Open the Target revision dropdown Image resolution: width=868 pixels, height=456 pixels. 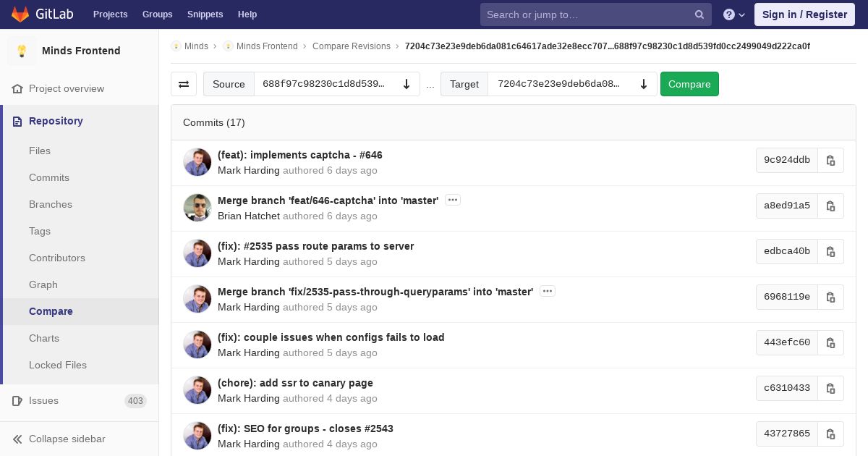point(572,84)
